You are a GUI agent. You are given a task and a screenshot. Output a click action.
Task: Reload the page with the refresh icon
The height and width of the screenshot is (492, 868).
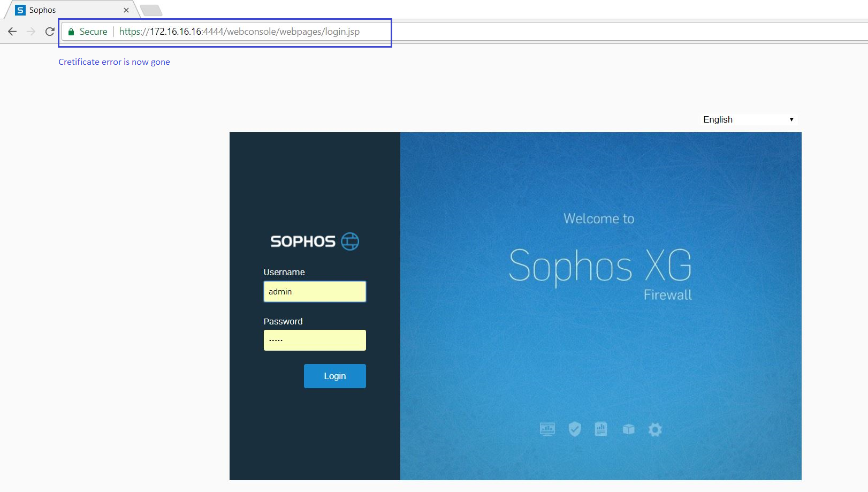click(x=50, y=32)
